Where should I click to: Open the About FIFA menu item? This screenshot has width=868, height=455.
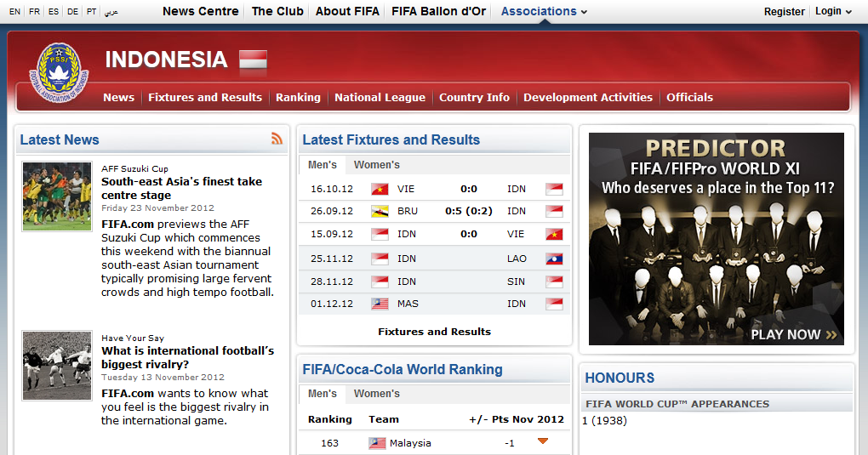(348, 11)
